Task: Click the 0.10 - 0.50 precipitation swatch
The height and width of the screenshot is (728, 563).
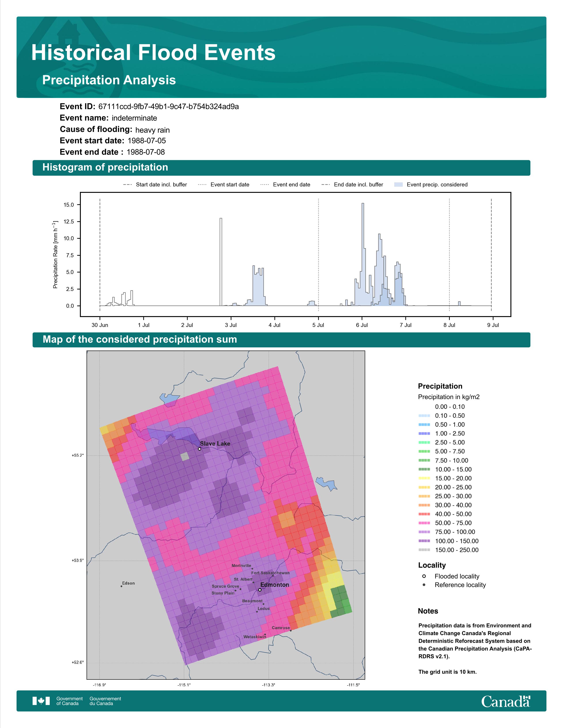Action: tap(424, 416)
